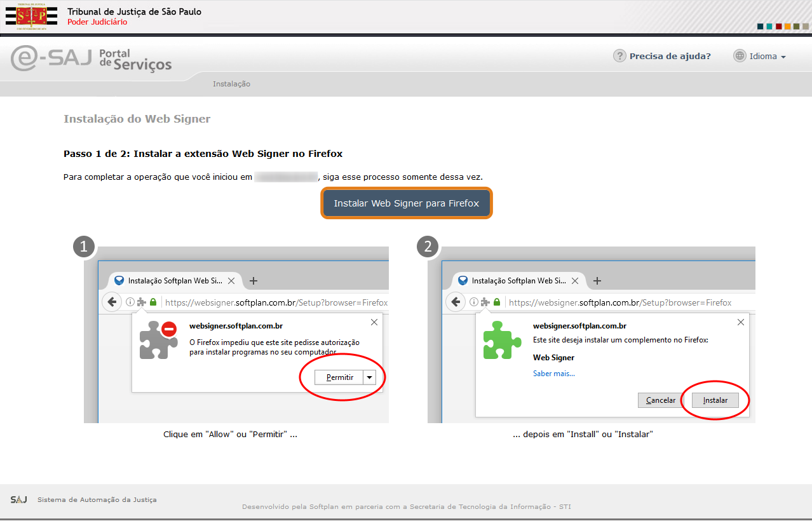Click the caption depois em "Install" ou "Instalar"
812x521 pixels.
[x=583, y=435]
